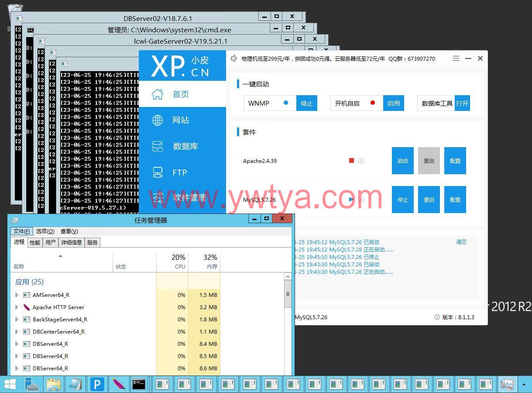The width and height of the screenshot is (532, 393).
Task: Open MySQL5.7.26 配置 settings
Action: [455, 200]
